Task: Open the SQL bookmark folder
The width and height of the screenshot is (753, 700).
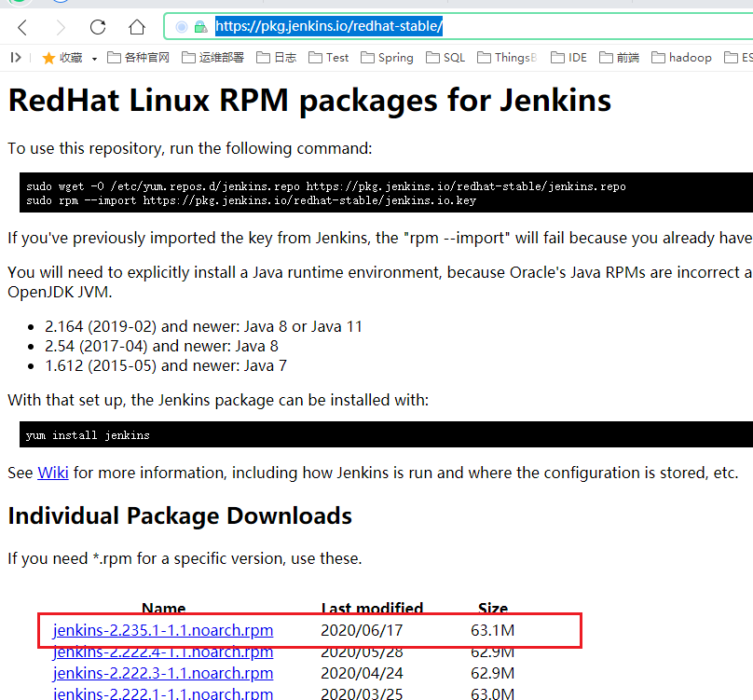Action: click(x=445, y=58)
